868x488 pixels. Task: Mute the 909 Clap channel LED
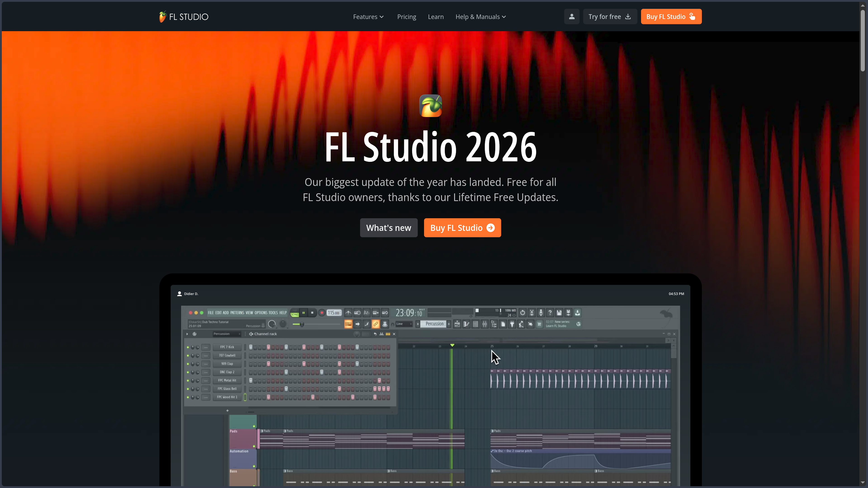pyautogui.click(x=188, y=364)
